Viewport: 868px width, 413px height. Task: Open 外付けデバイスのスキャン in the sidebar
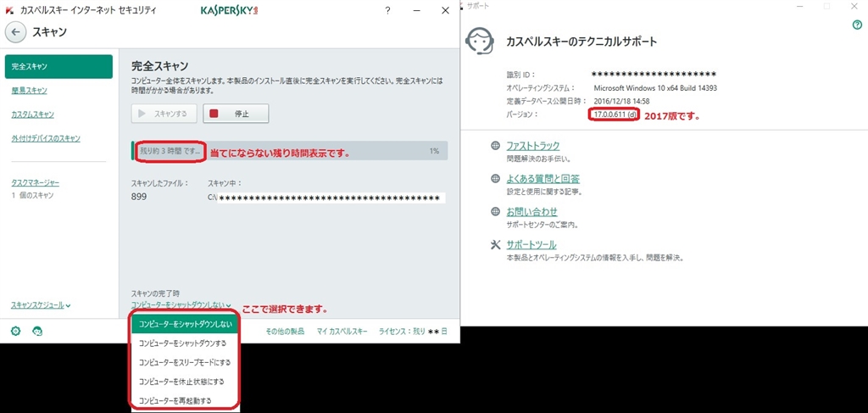coord(46,138)
